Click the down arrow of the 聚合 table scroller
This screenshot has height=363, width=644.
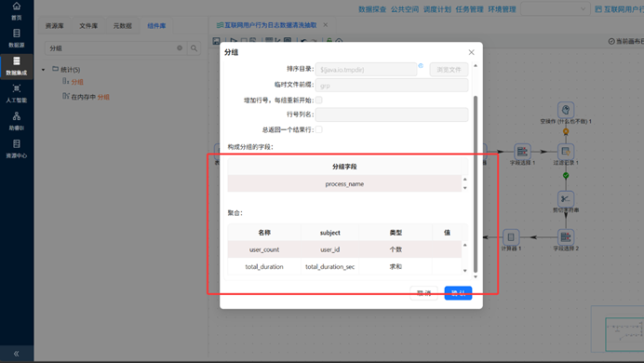pos(465,271)
